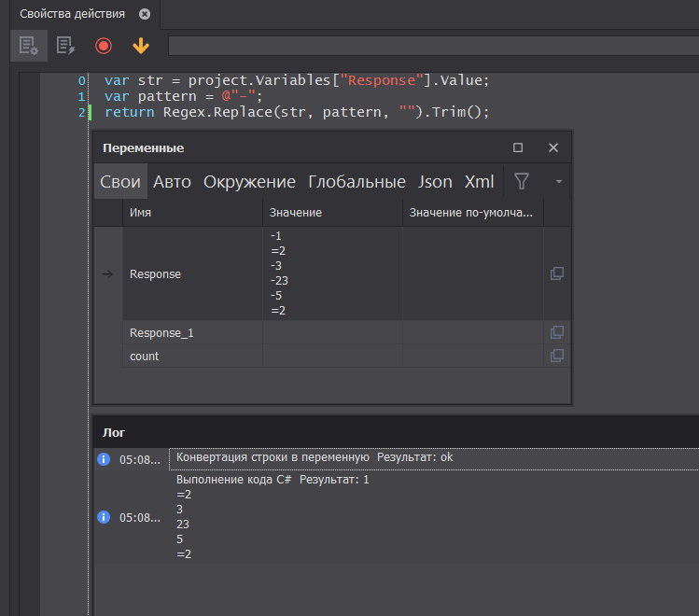Image resolution: width=699 pixels, height=616 pixels.
Task: Copy the Response variable value
Action: coord(556,273)
